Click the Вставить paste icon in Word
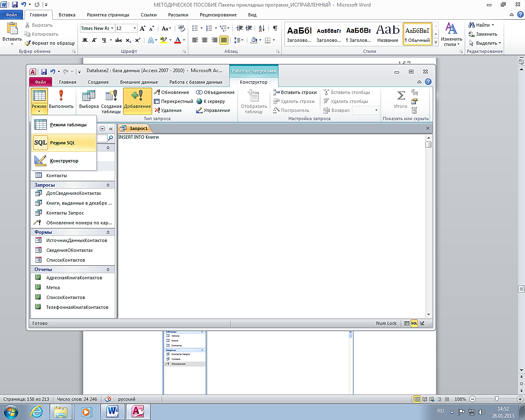This screenshot has height=420, width=525. pyautogui.click(x=12, y=29)
